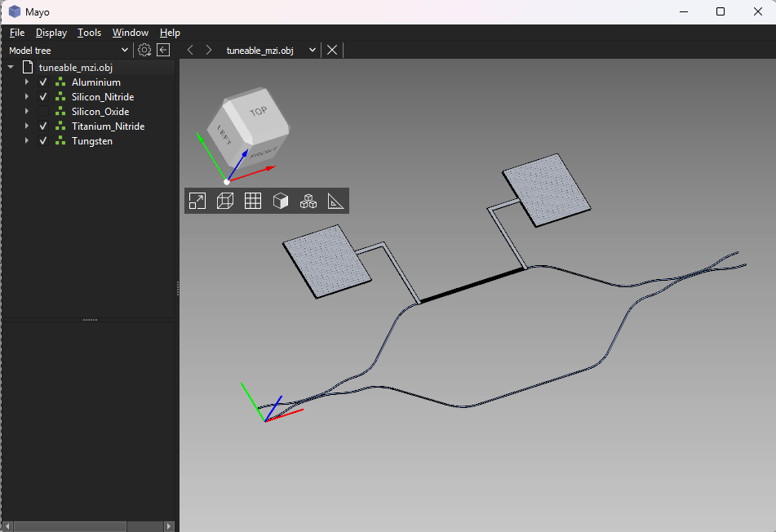This screenshot has width=776, height=532.
Task: Select the Titanium_Nitride tree item
Action: coord(108,126)
